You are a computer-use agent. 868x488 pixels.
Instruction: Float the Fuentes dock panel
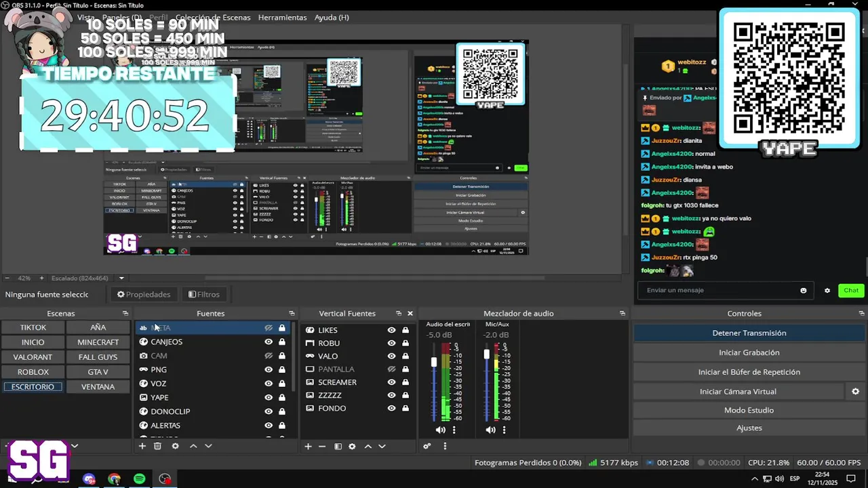click(x=292, y=313)
